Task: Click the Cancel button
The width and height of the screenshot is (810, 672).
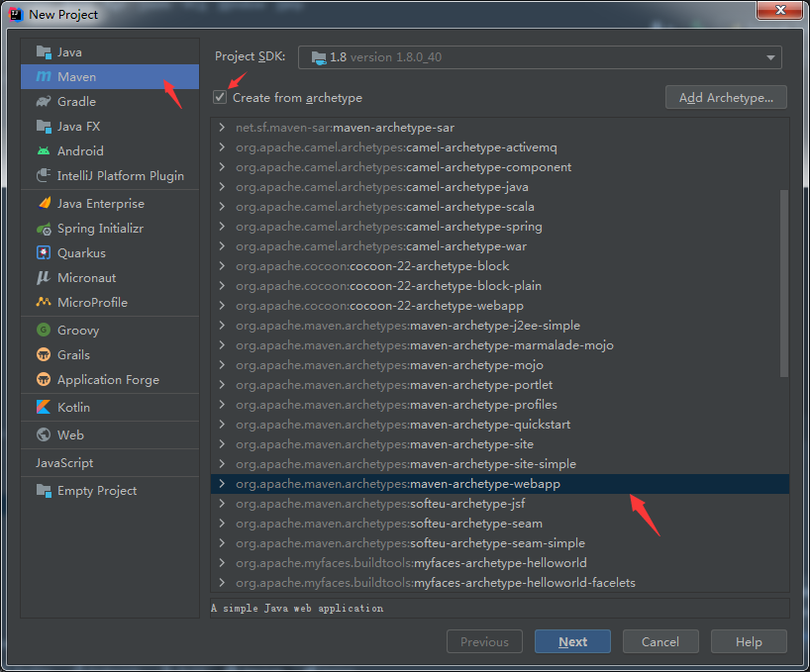Action: click(660, 641)
